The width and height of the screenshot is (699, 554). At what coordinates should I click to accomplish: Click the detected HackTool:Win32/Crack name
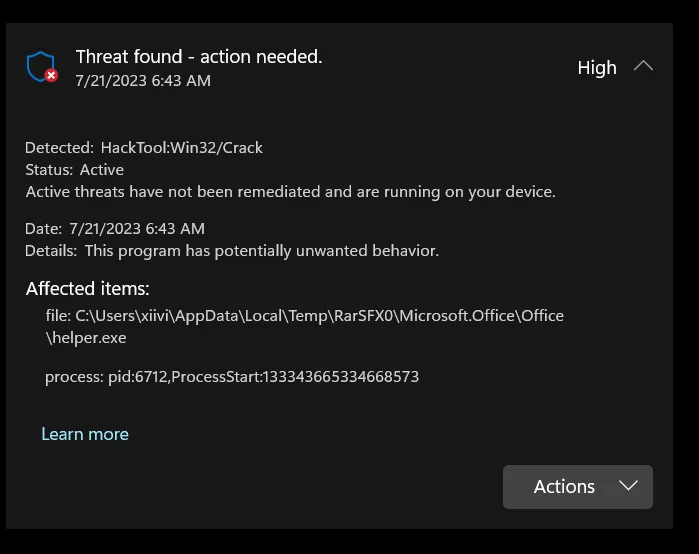[181, 148]
